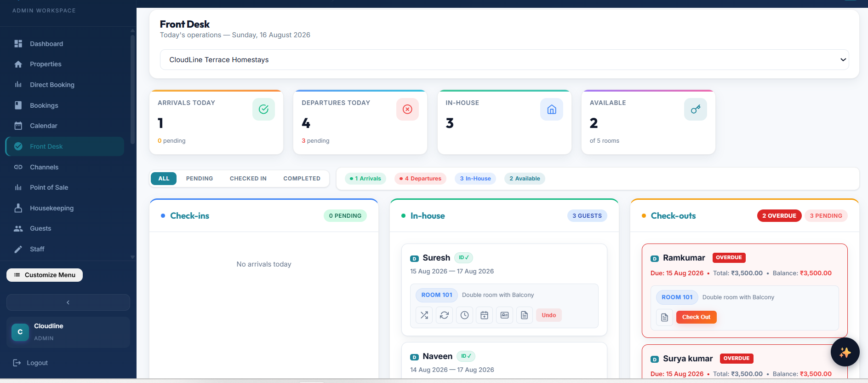Open the Bookings icon in sidebar
Image resolution: width=868 pixels, height=383 pixels.
tap(18, 105)
